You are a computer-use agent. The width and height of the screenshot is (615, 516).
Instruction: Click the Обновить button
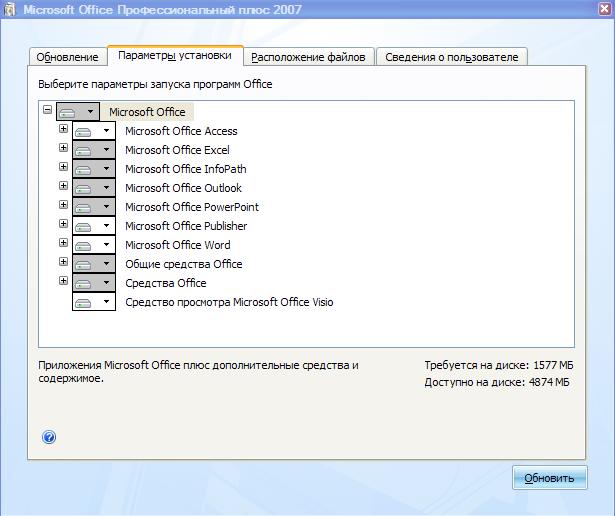pos(549,478)
